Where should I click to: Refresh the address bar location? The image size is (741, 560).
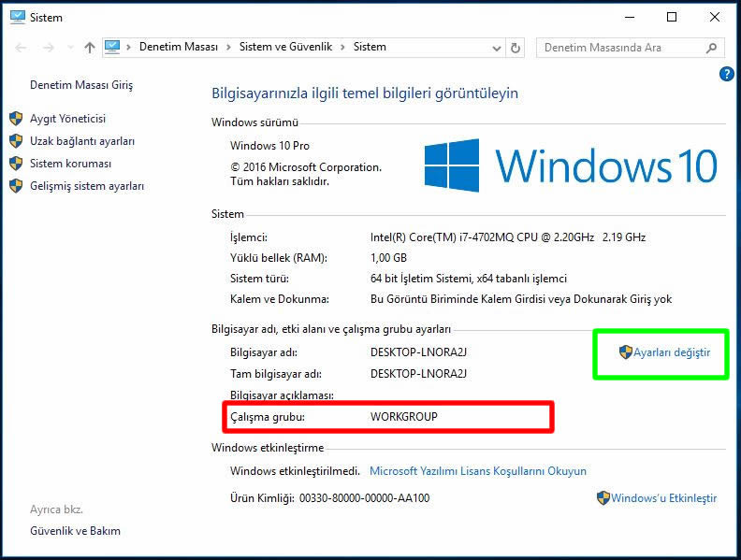[x=516, y=48]
